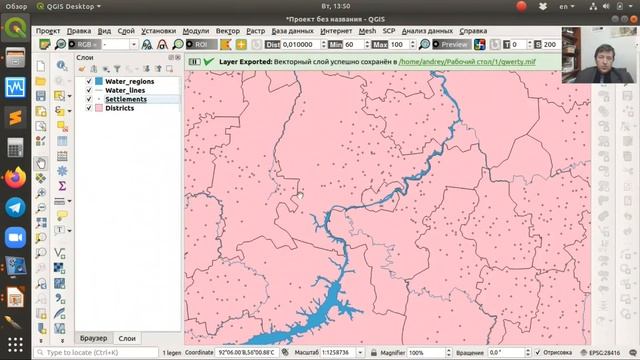Open the Проект menu
This screenshot has width=640, height=360.
[x=48, y=31]
